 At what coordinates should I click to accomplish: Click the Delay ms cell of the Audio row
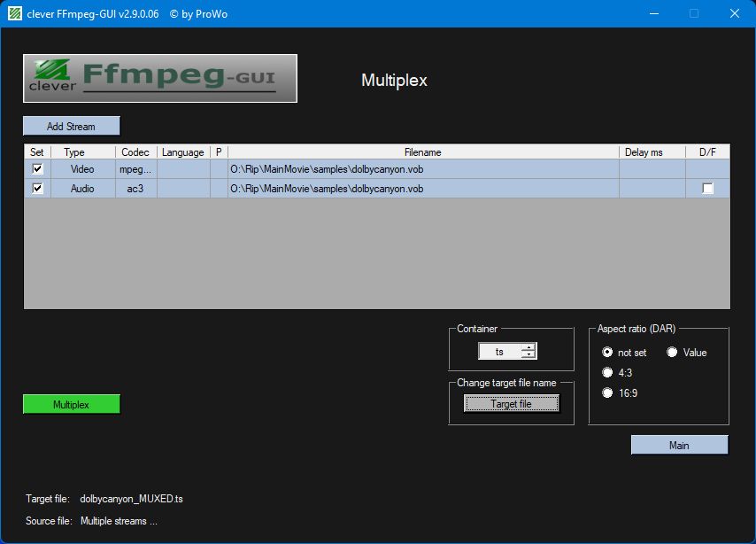tap(652, 188)
